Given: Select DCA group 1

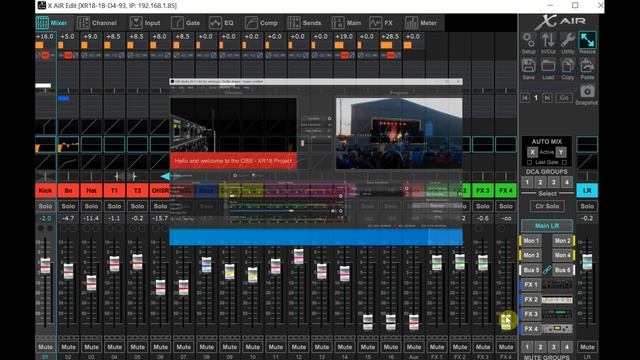Looking at the screenshot, I should point(527,182).
